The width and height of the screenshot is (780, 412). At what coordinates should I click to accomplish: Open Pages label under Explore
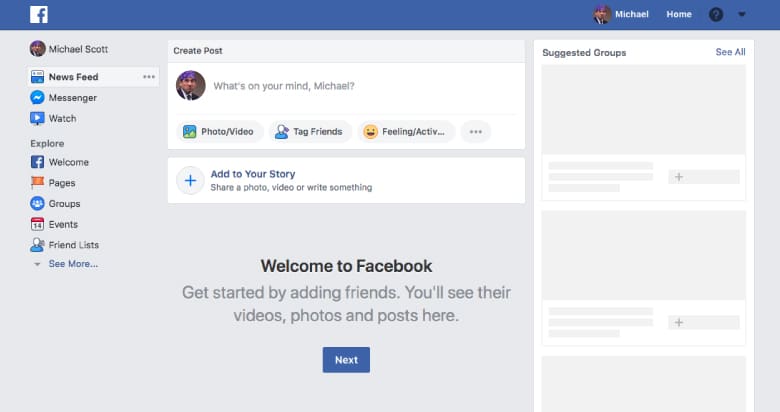click(62, 183)
